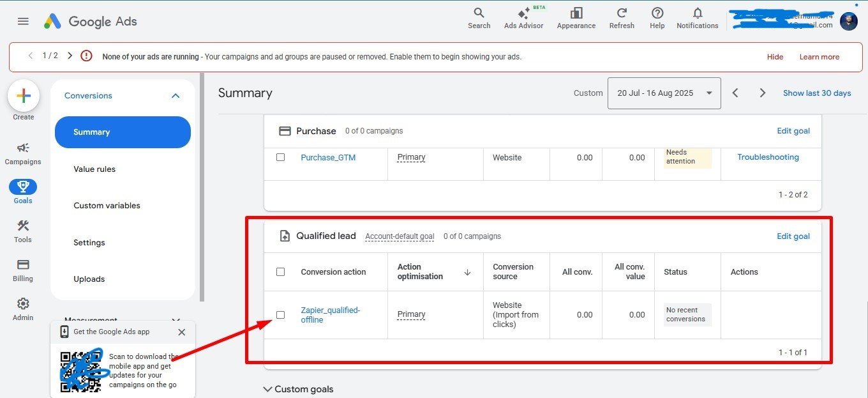Click Learn more in alert banner

pos(819,57)
